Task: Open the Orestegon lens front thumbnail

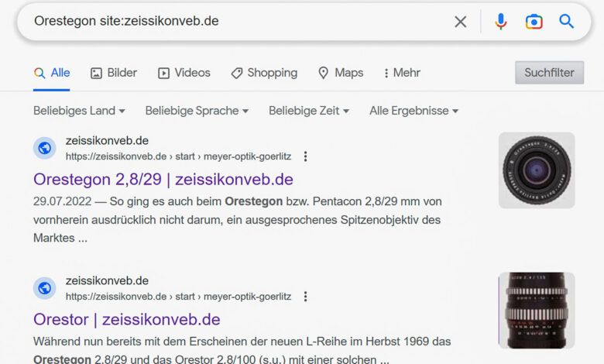Action: tap(537, 170)
